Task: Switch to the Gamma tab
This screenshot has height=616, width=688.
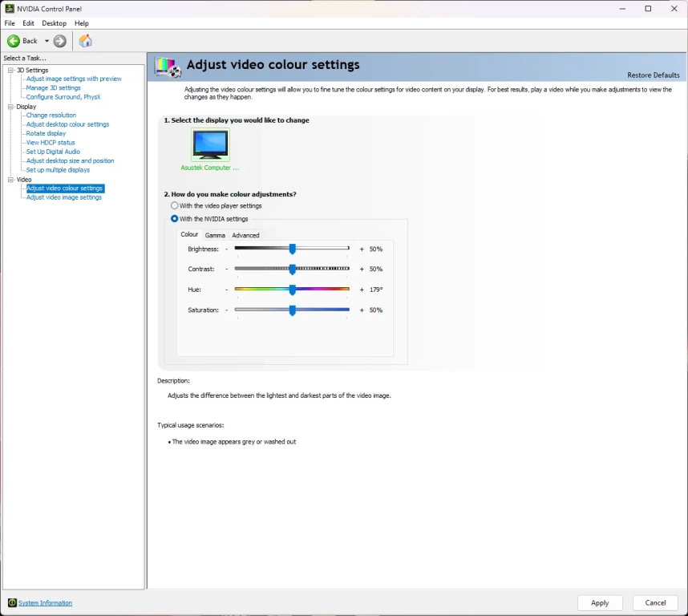Action: tap(215, 235)
